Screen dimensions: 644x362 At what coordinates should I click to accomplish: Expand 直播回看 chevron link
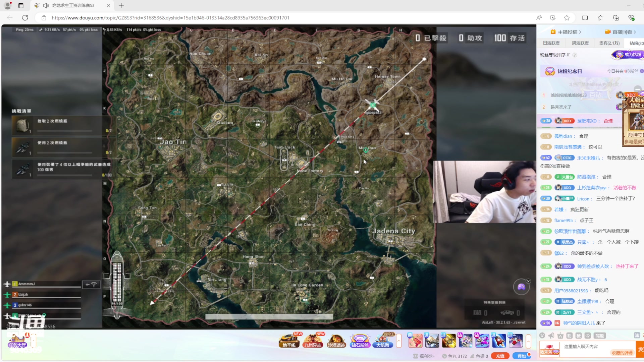pos(620,32)
